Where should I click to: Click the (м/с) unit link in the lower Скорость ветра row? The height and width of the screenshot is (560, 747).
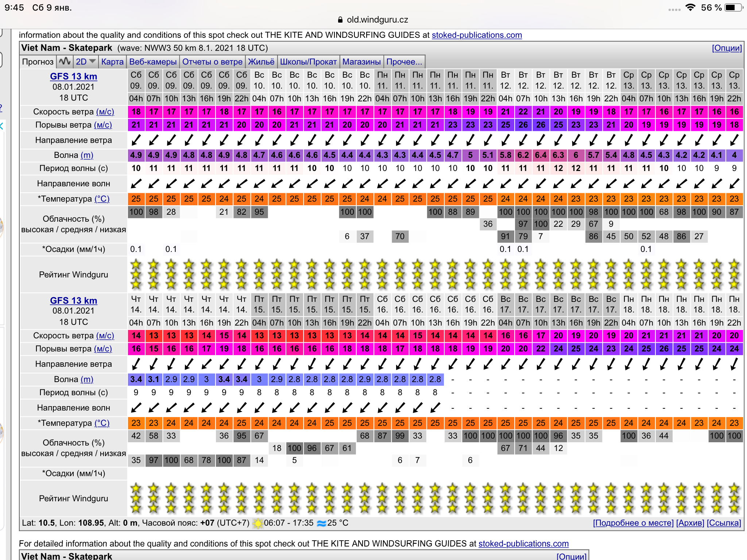[105, 335]
